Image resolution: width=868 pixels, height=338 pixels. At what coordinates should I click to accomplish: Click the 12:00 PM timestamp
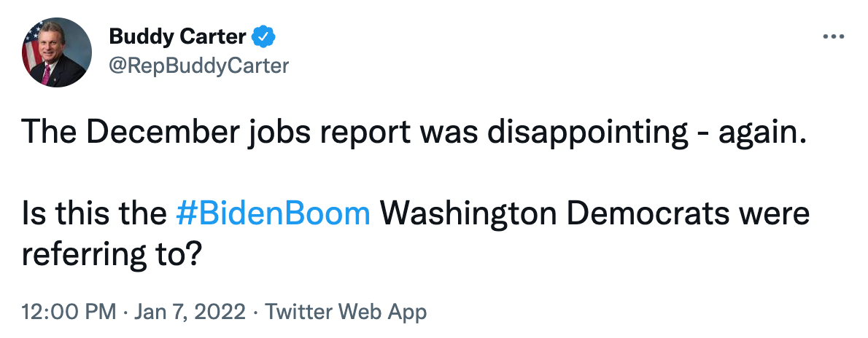coord(69,313)
